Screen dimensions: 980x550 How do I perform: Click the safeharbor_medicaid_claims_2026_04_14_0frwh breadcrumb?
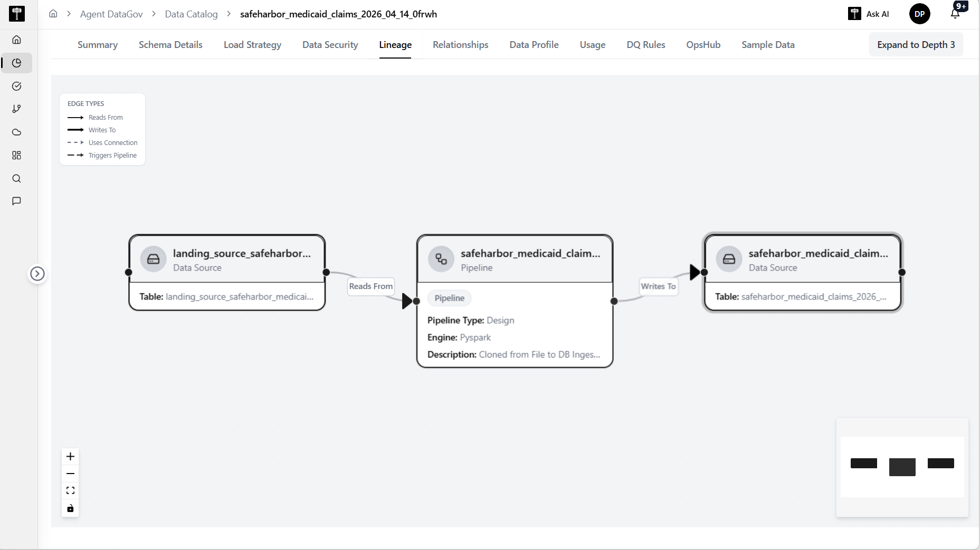click(x=338, y=14)
